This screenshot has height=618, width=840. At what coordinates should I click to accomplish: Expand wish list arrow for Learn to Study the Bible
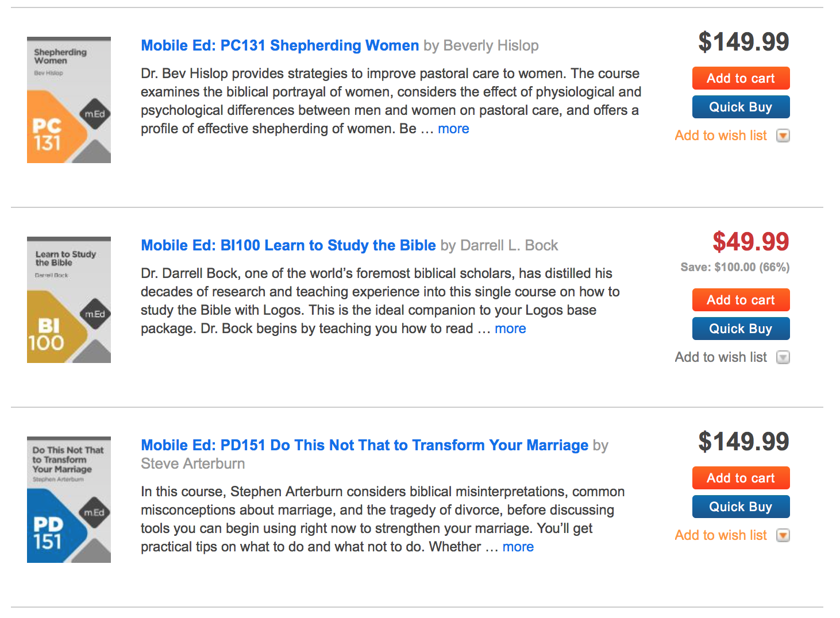click(783, 357)
